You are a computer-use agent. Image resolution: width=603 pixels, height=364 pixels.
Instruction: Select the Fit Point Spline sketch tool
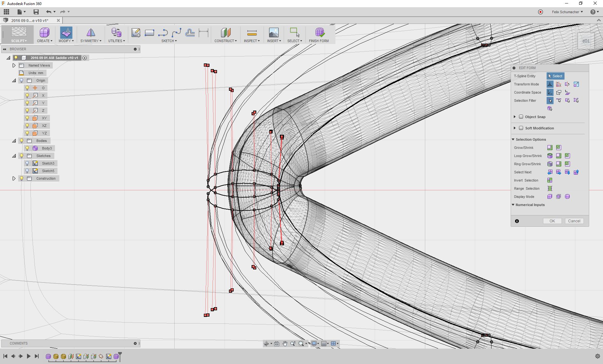tap(177, 32)
